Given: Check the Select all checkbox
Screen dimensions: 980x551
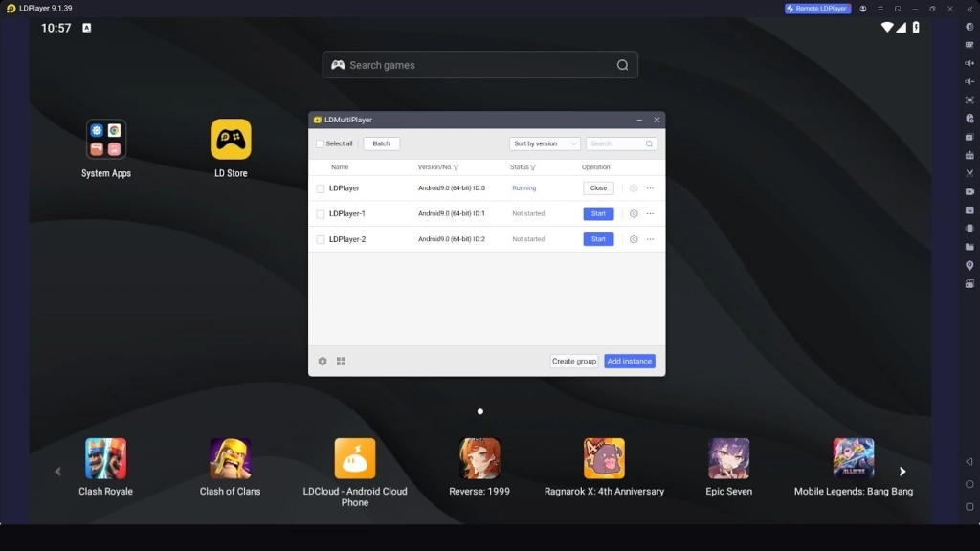Looking at the screenshot, I should coord(321,144).
